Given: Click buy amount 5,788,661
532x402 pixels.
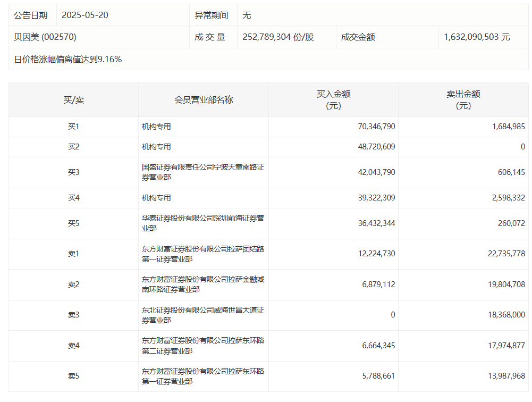Looking at the screenshot, I should pyautogui.click(x=378, y=376).
